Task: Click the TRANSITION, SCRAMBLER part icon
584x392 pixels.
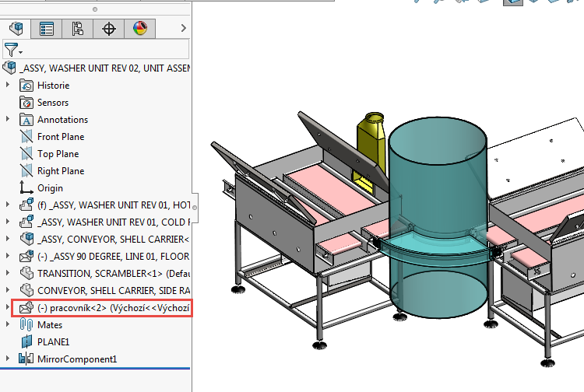Action: 26,273
